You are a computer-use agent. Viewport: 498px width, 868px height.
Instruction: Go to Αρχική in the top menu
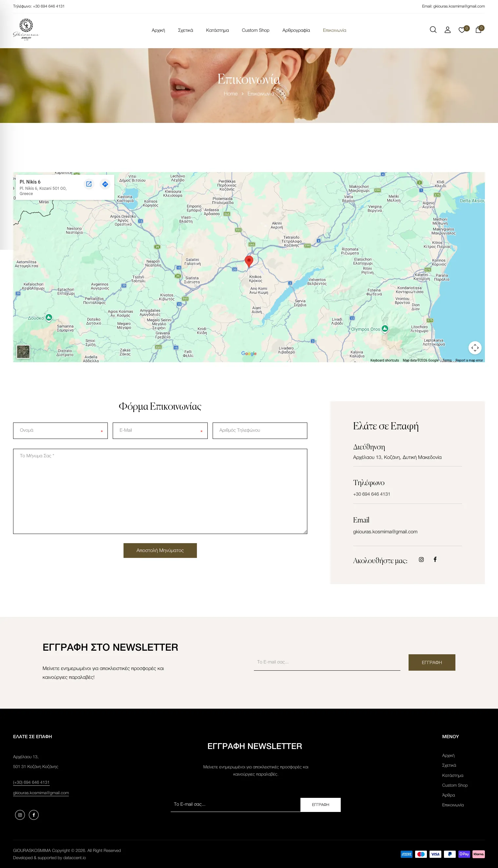(x=158, y=30)
